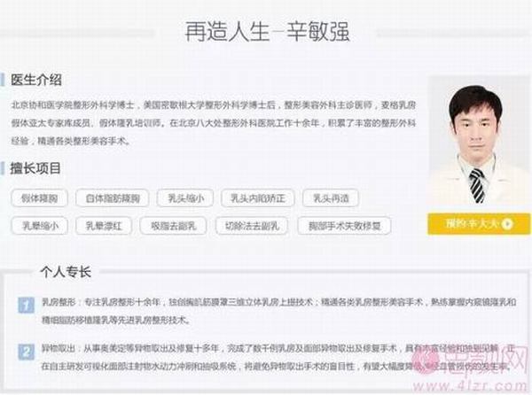
Task: Choose the 吸脂去副乳 tag
Action: [174, 226]
